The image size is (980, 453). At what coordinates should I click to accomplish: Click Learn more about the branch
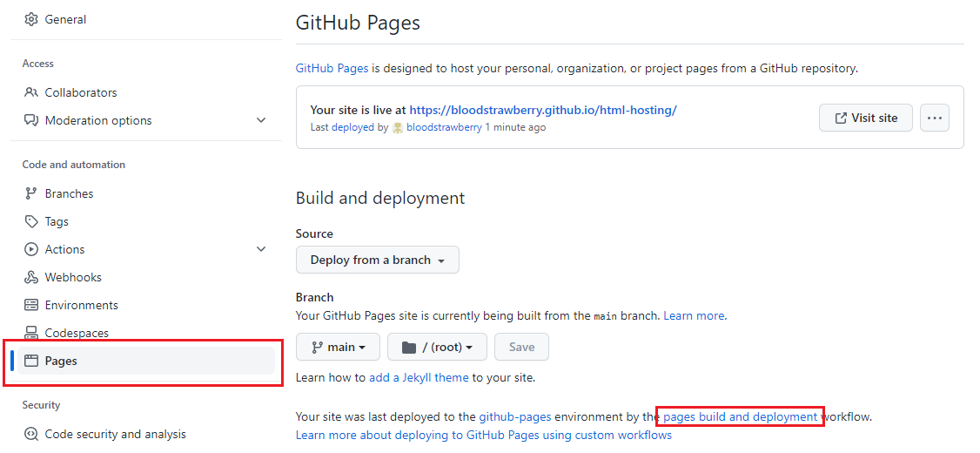pyautogui.click(x=694, y=315)
